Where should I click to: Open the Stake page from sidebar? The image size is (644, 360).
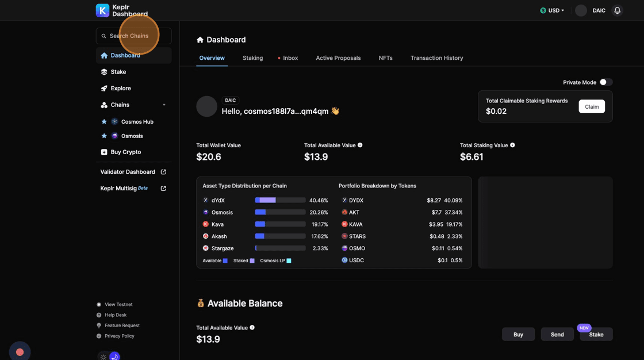click(x=118, y=72)
